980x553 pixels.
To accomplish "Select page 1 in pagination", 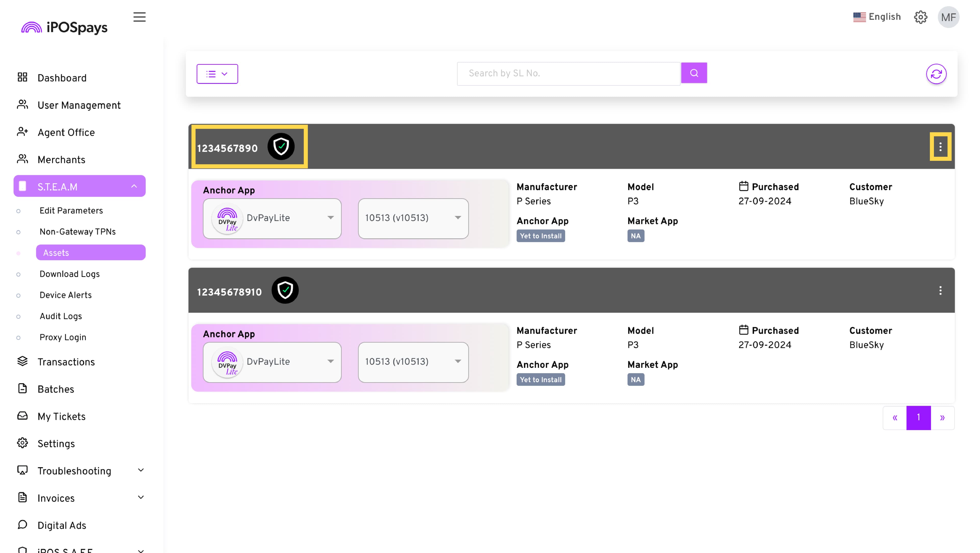I will pos(918,418).
